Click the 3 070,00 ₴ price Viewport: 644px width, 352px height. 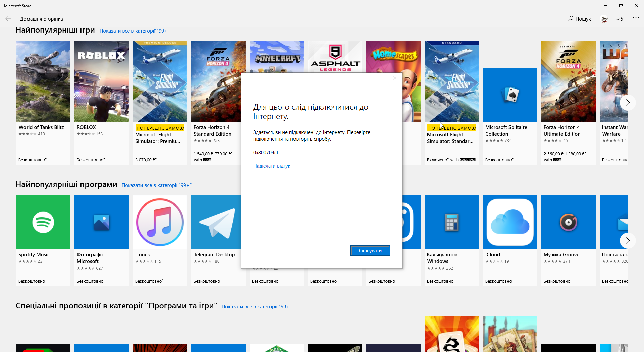(x=146, y=160)
